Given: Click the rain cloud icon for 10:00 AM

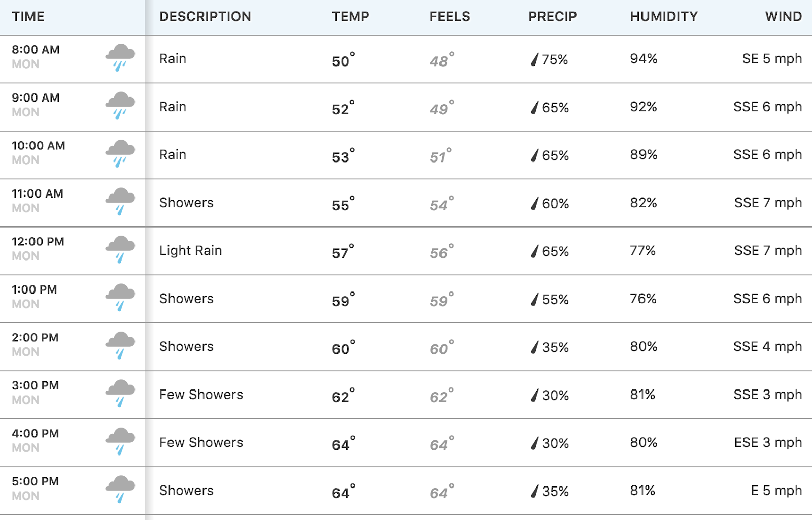Looking at the screenshot, I should click(x=120, y=153).
